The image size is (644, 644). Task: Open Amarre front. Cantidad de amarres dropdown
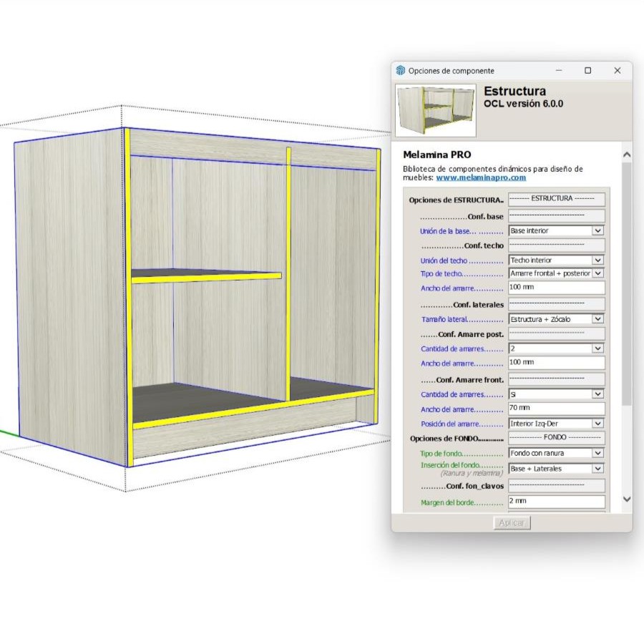point(556,394)
